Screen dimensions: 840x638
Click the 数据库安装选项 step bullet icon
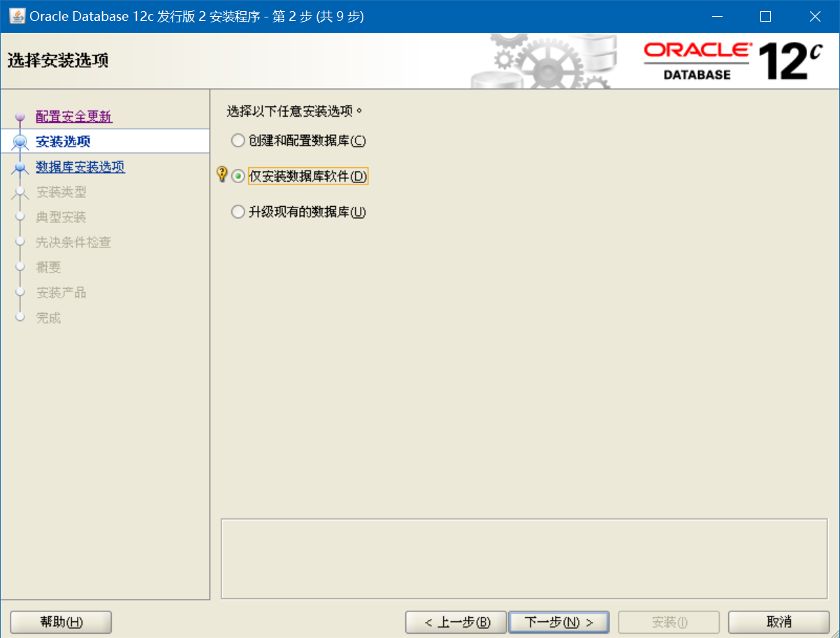[20, 168]
